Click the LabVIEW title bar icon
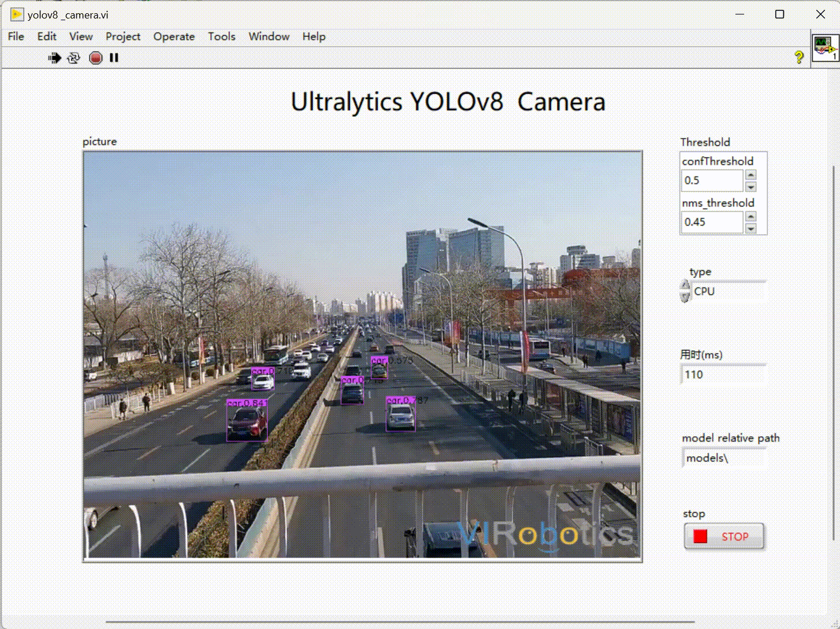Screen dimensions: 840x629 pos(17,14)
